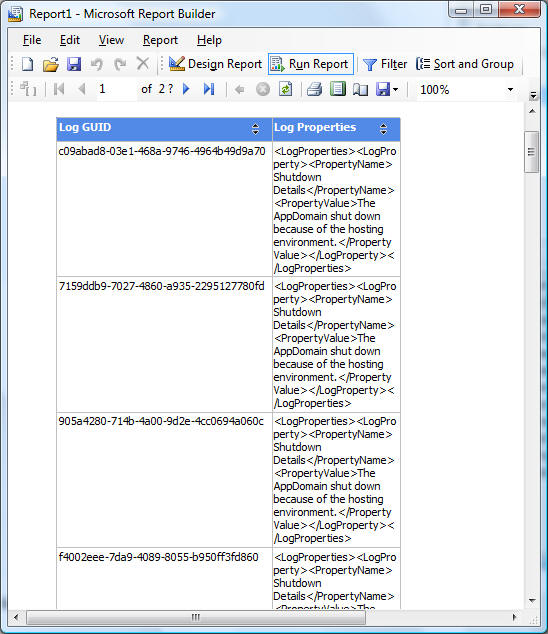Click the Undo arrow icon
The width and height of the screenshot is (548, 634).
click(x=97, y=64)
